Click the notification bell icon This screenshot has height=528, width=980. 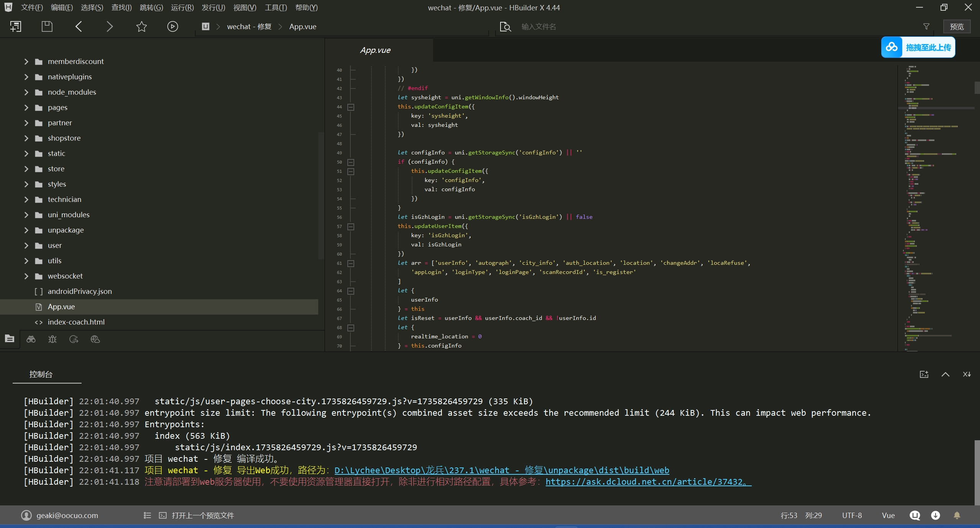coord(957,515)
